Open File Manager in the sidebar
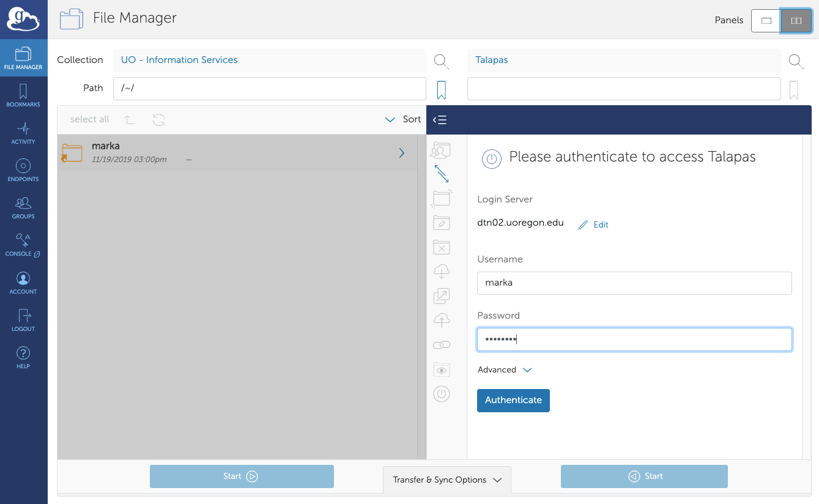Image resolution: width=819 pixels, height=504 pixels. tap(23, 57)
